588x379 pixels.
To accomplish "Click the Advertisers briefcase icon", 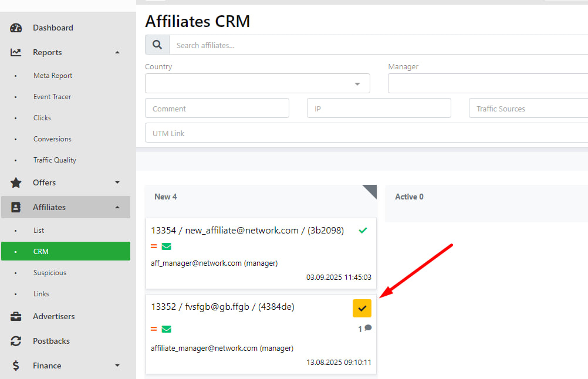I will pyautogui.click(x=16, y=316).
